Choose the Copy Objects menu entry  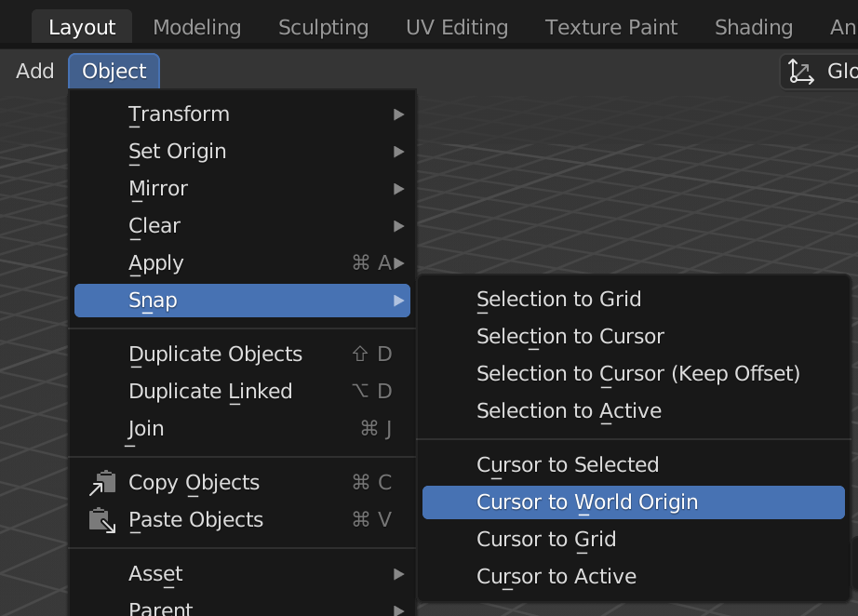coord(242,483)
